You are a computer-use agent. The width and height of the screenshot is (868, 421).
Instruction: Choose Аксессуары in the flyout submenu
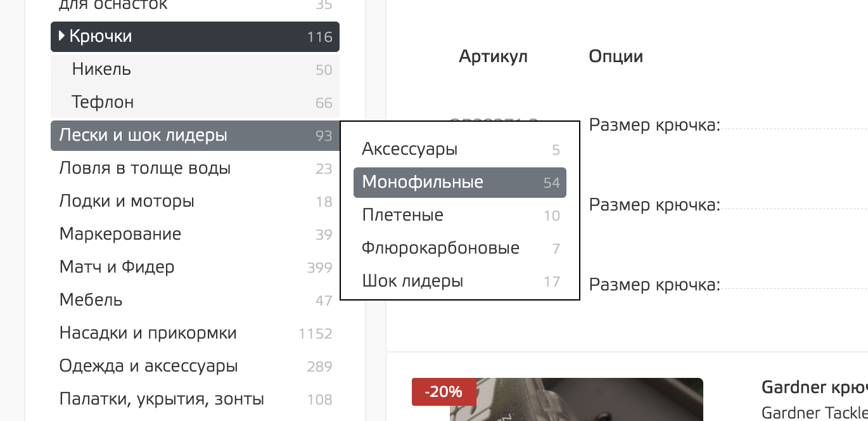409,150
